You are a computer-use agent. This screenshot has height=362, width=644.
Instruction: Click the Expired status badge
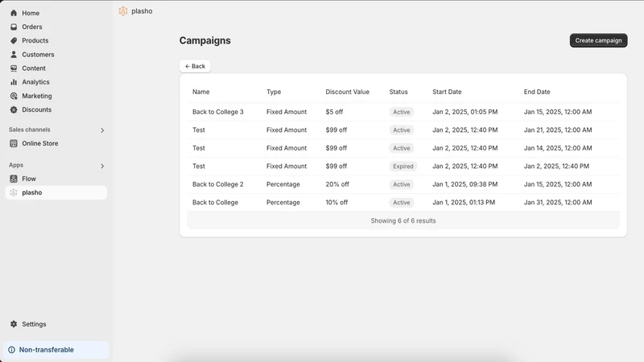(403, 167)
